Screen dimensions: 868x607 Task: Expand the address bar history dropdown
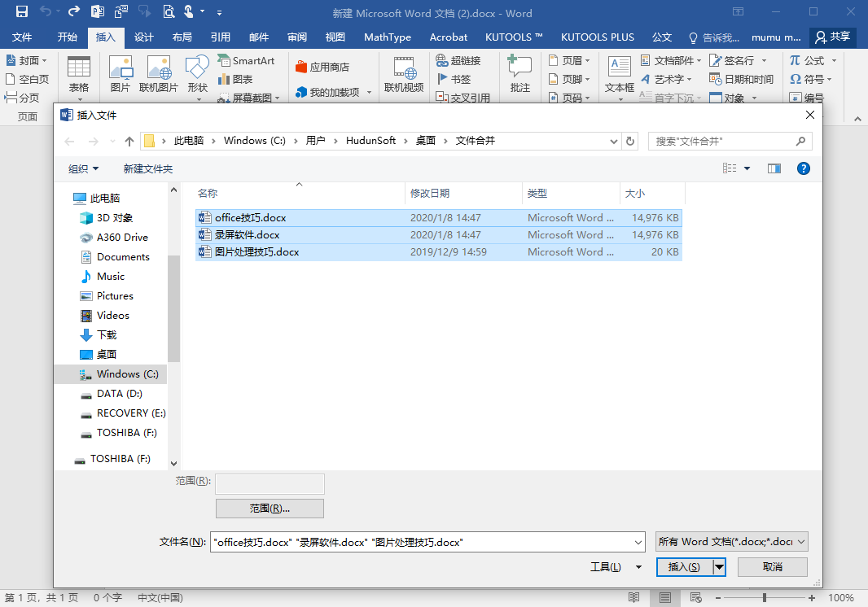point(613,141)
